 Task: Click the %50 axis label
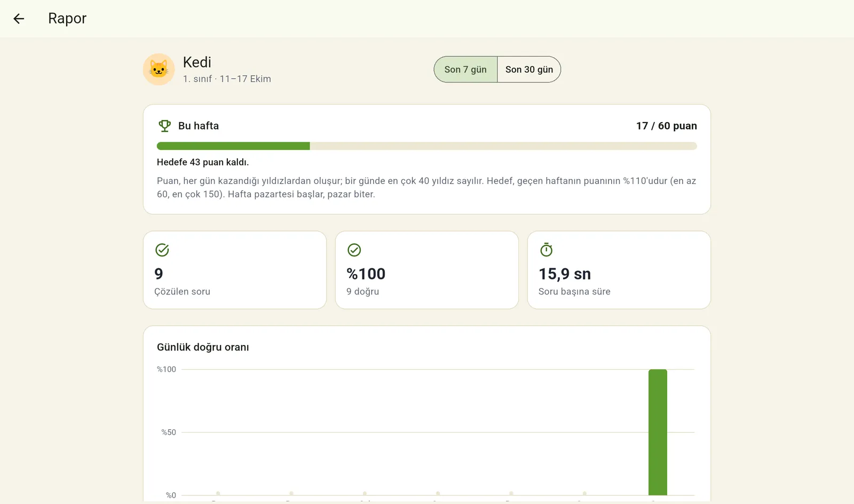169,433
